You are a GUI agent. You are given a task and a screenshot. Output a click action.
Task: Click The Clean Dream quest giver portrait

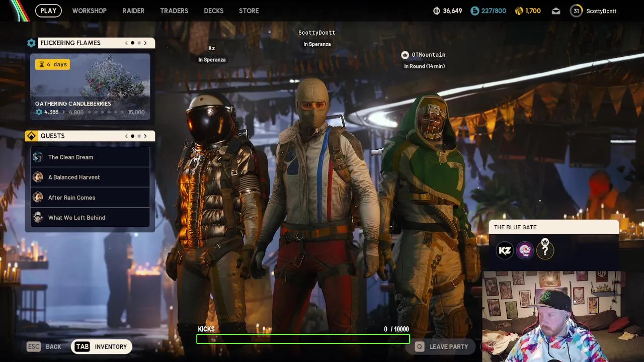click(38, 157)
